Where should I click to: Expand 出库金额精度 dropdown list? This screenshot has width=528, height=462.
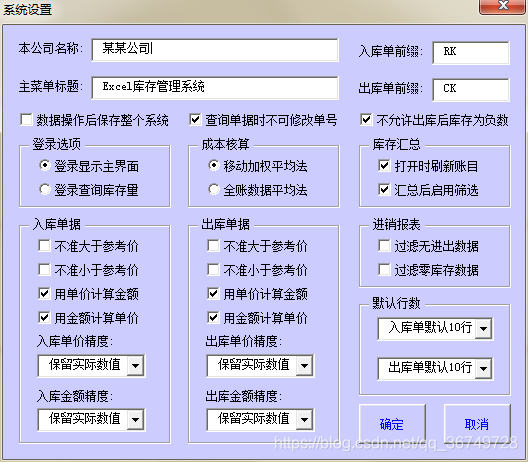[304, 419]
